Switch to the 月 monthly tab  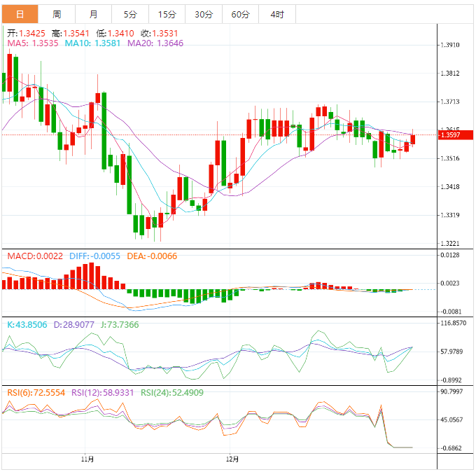(x=94, y=14)
